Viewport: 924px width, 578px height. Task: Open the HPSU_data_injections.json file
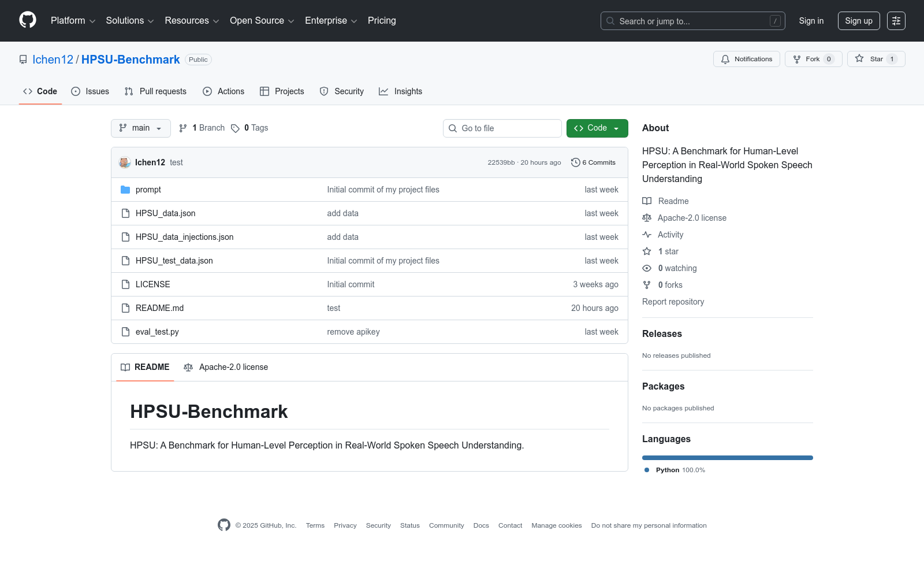click(185, 237)
